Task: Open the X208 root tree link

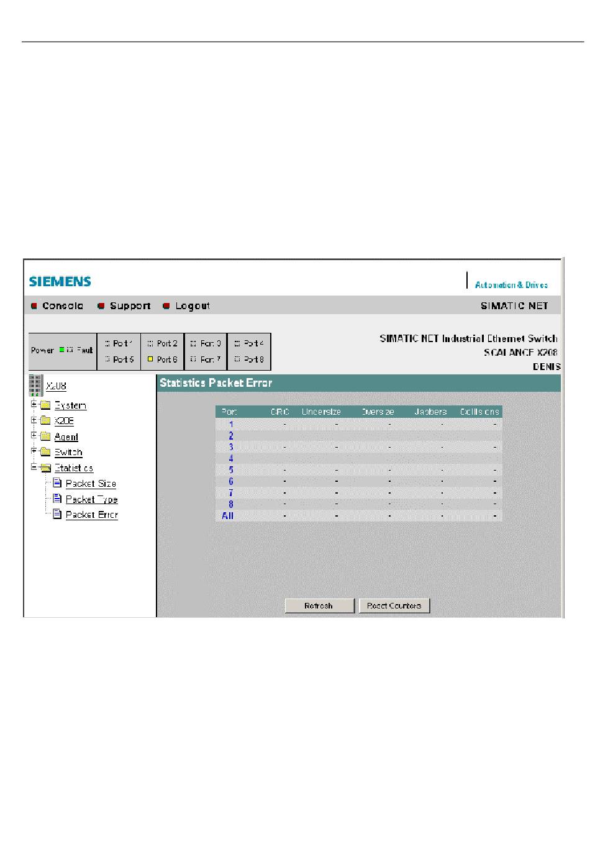Action: (56, 386)
